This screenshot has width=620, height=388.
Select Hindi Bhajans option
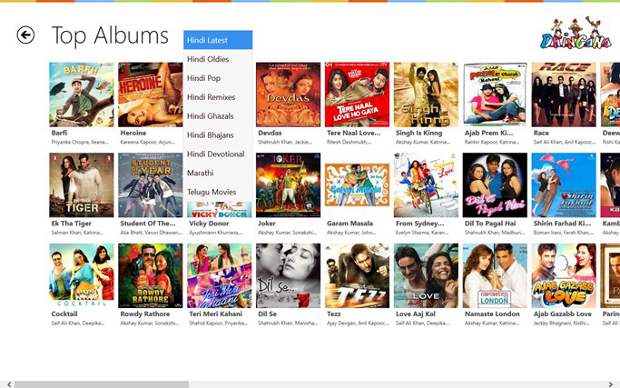tap(218, 135)
